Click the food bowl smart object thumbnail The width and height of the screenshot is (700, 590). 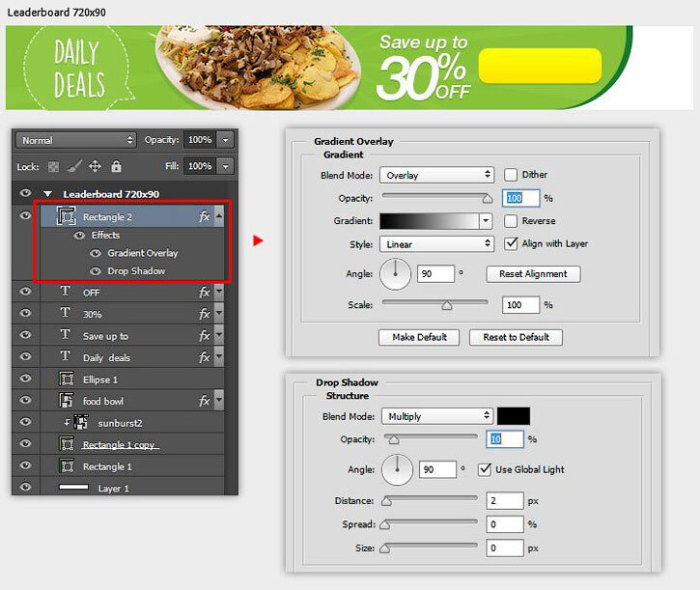(x=67, y=400)
